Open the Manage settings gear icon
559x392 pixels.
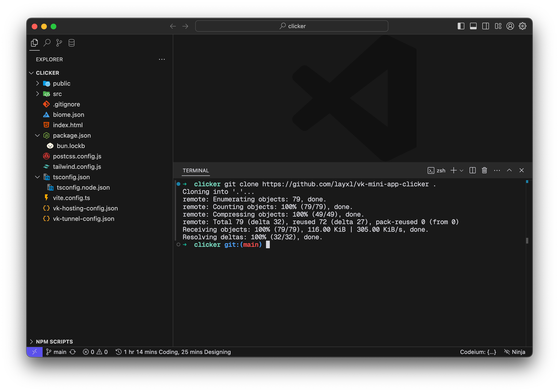click(x=523, y=26)
